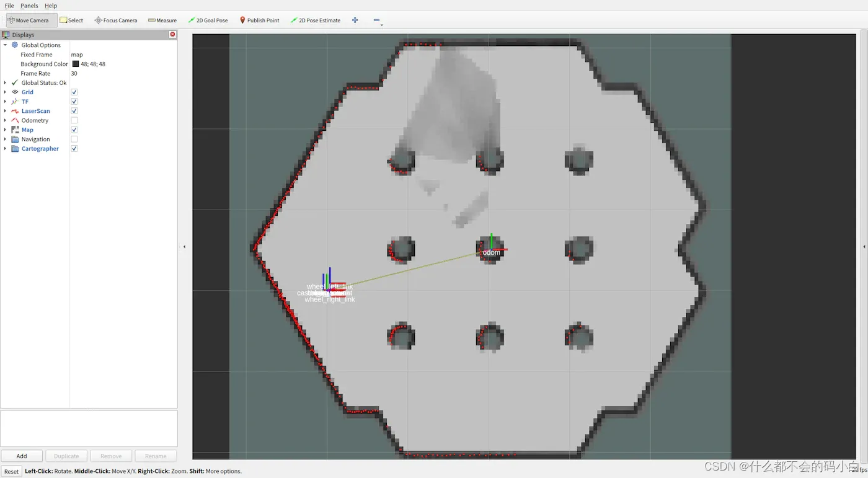This screenshot has height=478, width=868.
Task: Open the File menu
Action: pyautogui.click(x=9, y=6)
